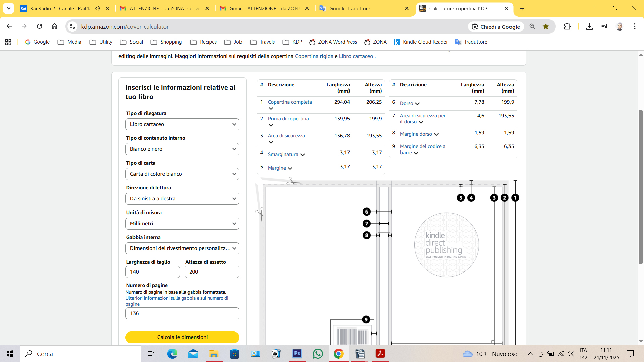Click the bookmark star icon in address bar
This screenshot has height=362, width=644.
(x=546, y=26)
